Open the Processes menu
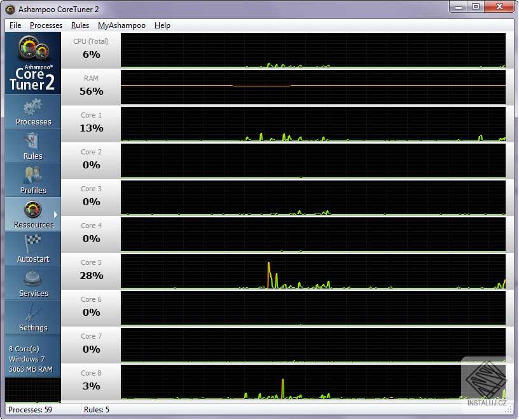Image resolution: width=519 pixels, height=420 pixels. (x=46, y=25)
